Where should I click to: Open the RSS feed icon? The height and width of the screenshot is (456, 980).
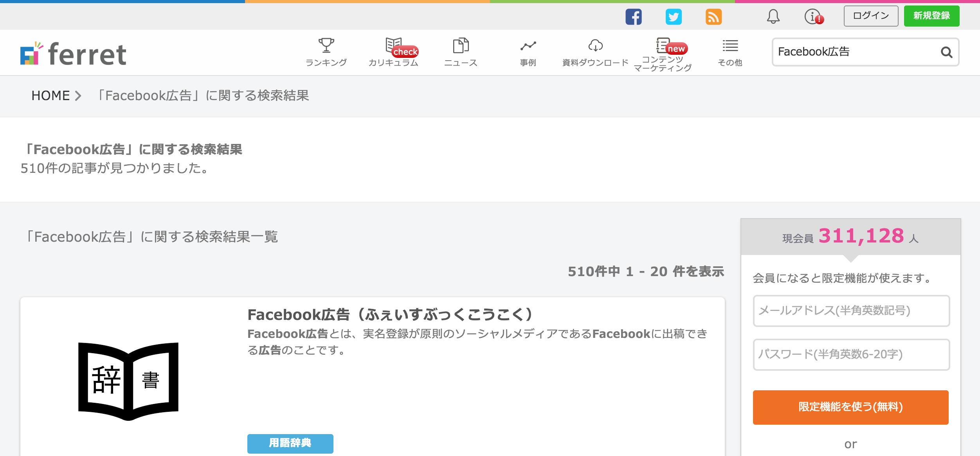tap(713, 17)
